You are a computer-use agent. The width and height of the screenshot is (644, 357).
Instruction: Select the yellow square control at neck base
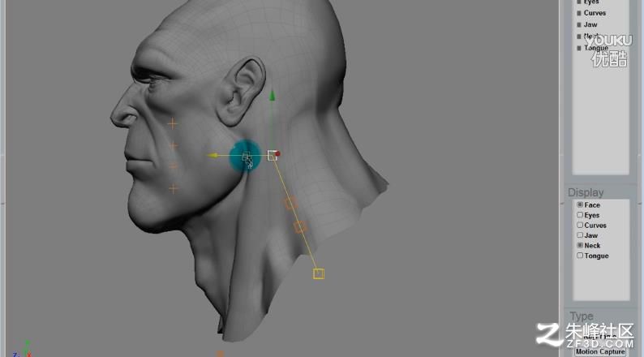pos(319,273)
